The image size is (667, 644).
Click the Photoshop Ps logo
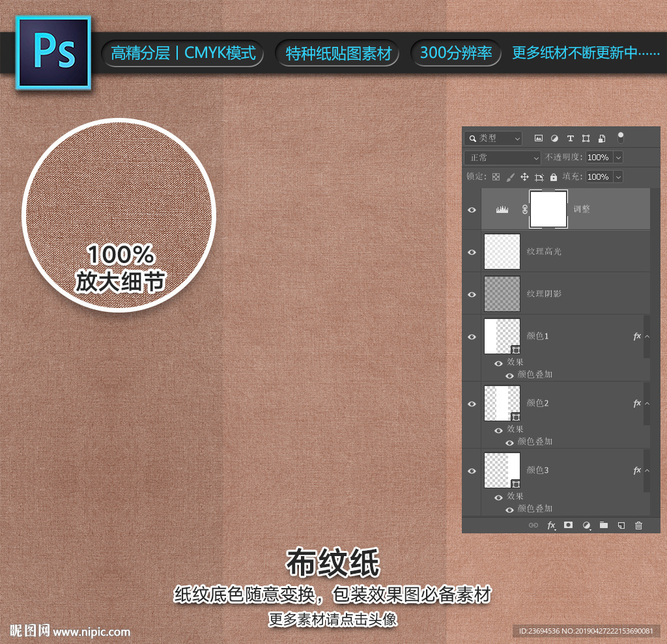click(53, 53)
